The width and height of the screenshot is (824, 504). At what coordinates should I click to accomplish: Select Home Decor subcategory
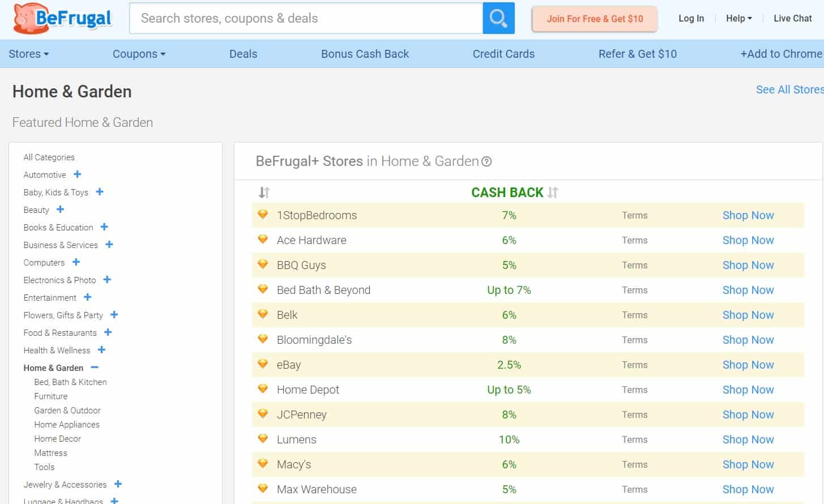tap(57, 439)
